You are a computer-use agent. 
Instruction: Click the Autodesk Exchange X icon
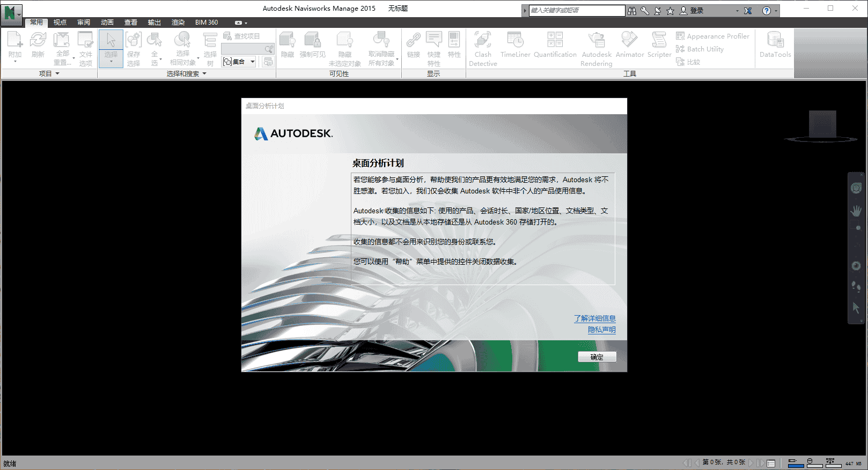click(748, 11)
